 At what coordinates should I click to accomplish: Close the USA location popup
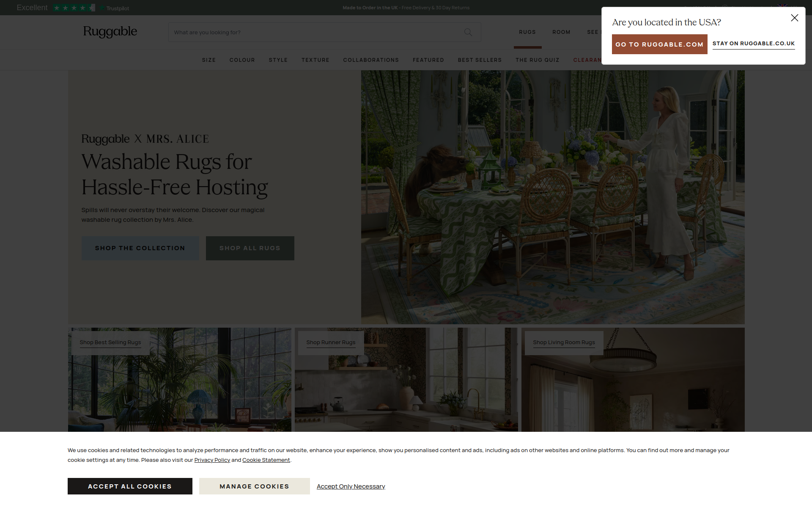pos(794,18)
